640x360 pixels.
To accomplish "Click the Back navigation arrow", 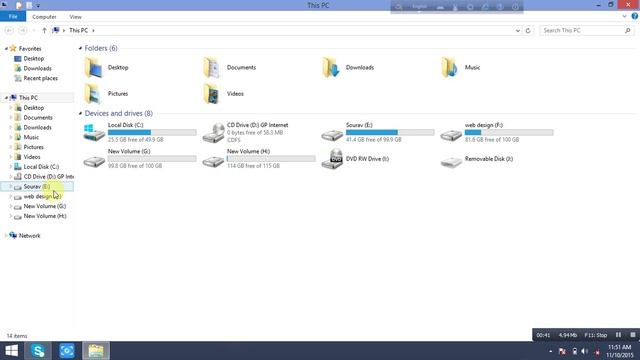I will click(9, 31).
